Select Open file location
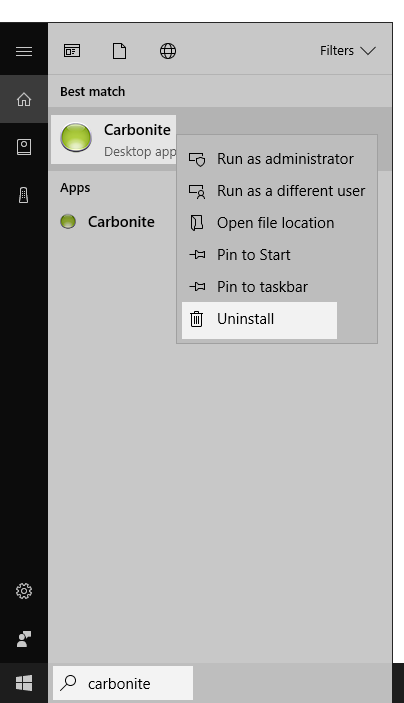The image size is (404, 703). coord(277,223)
